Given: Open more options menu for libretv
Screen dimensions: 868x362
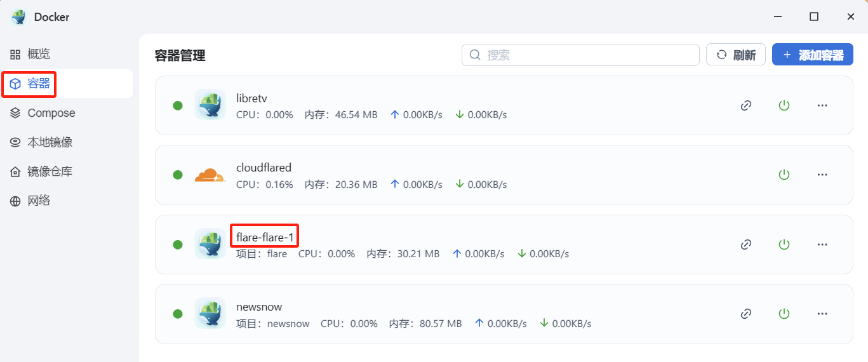Looking at the screenshot, I should (822, 105).
